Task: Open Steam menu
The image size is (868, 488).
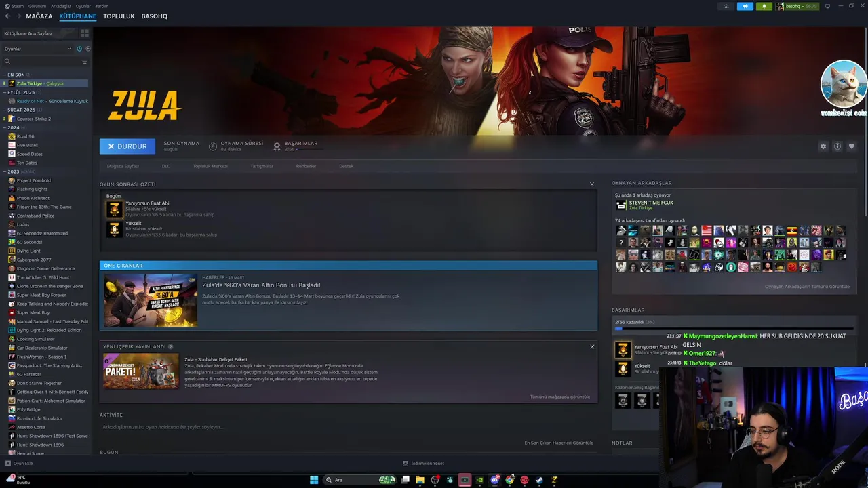Action: (x=16, y=6)
